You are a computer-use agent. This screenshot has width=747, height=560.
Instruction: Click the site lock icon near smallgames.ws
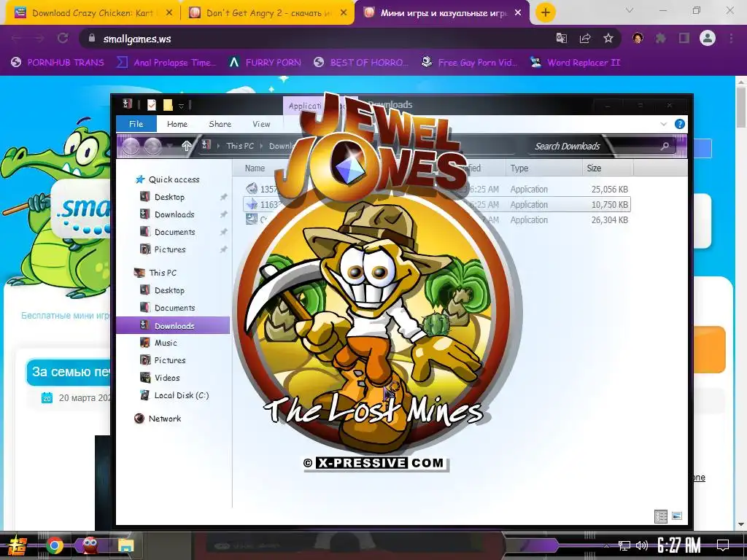point(92,39)
